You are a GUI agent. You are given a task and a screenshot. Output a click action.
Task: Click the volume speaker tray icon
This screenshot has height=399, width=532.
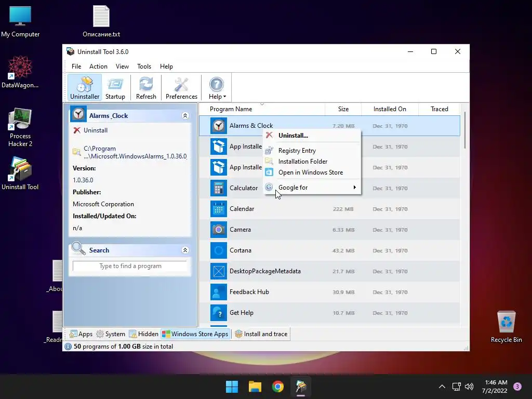469,387
